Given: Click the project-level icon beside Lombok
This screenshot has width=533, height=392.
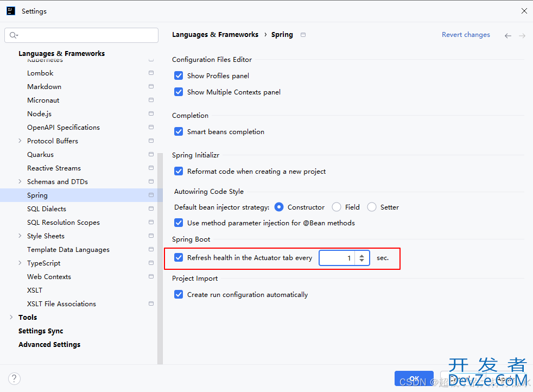Looking at the screenshot, I should coord(151,73).
